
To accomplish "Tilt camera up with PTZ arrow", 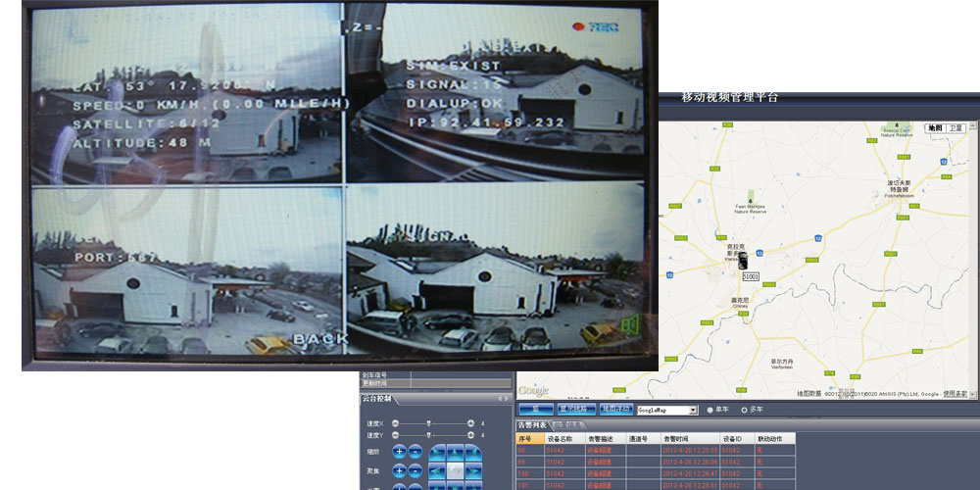I will [455, 453].
